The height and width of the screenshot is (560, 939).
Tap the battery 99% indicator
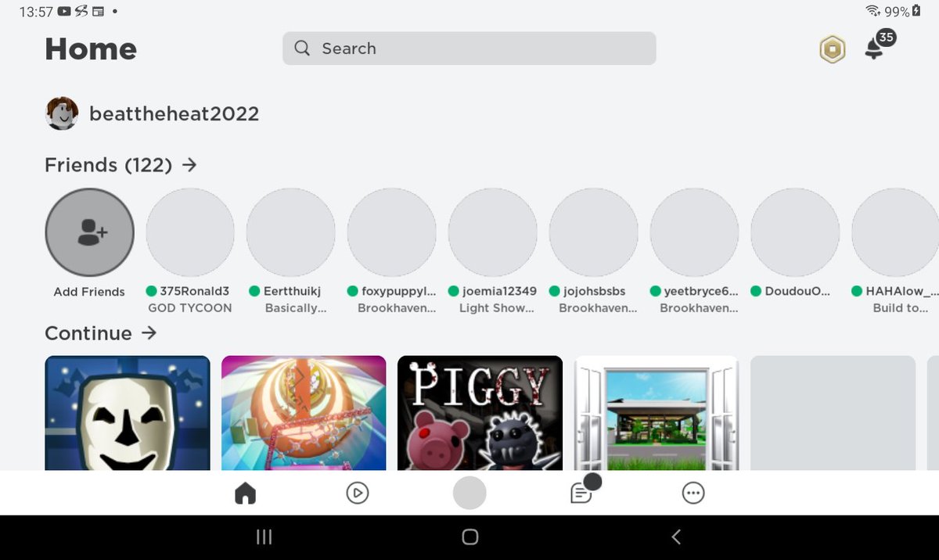(x=903, y=12)
